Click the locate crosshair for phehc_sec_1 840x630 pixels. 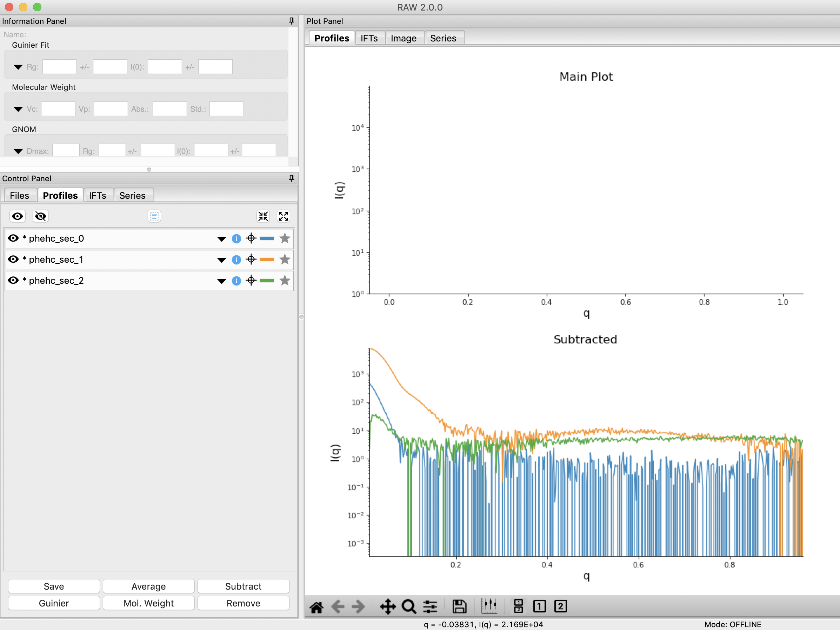point(251,260)
